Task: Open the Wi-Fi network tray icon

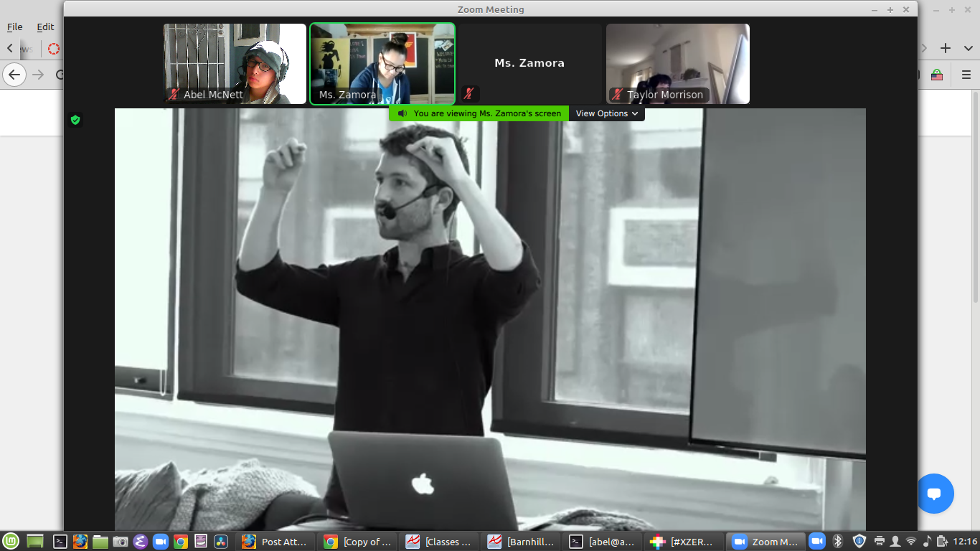Action: pyautogui.click(x=911, y=542)
